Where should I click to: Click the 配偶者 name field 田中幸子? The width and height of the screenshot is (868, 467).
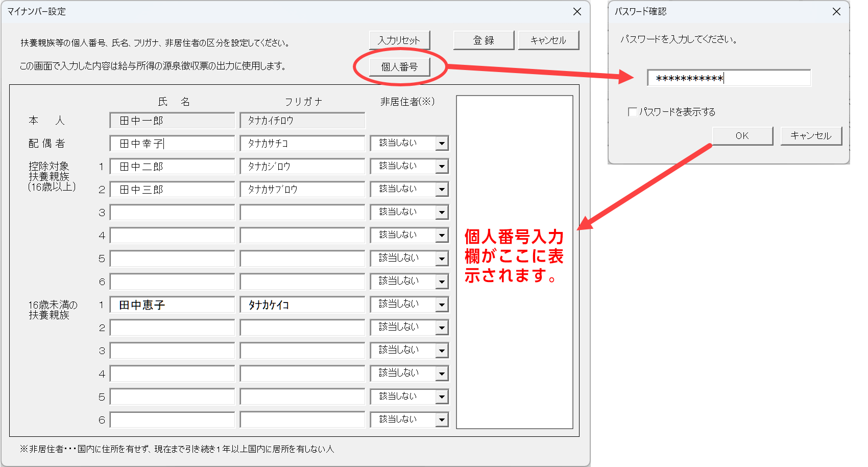[x=172, y=144]
